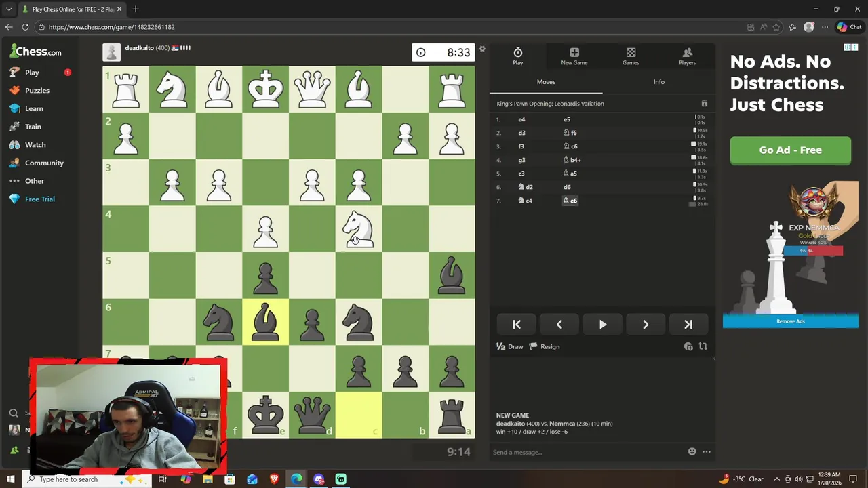Open the New Game tab

[x=574, y=56]
